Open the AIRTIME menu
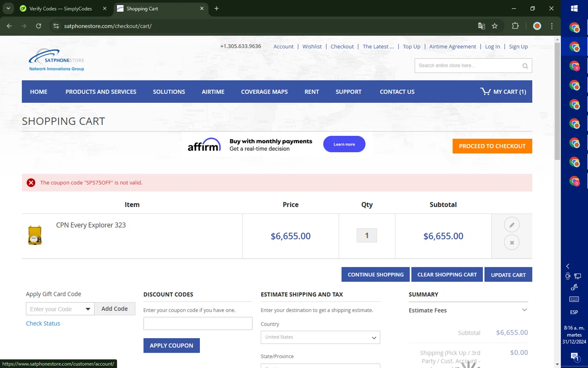Image resolution: width=588 pixels, height=368 pixels. tap(213, 92)
